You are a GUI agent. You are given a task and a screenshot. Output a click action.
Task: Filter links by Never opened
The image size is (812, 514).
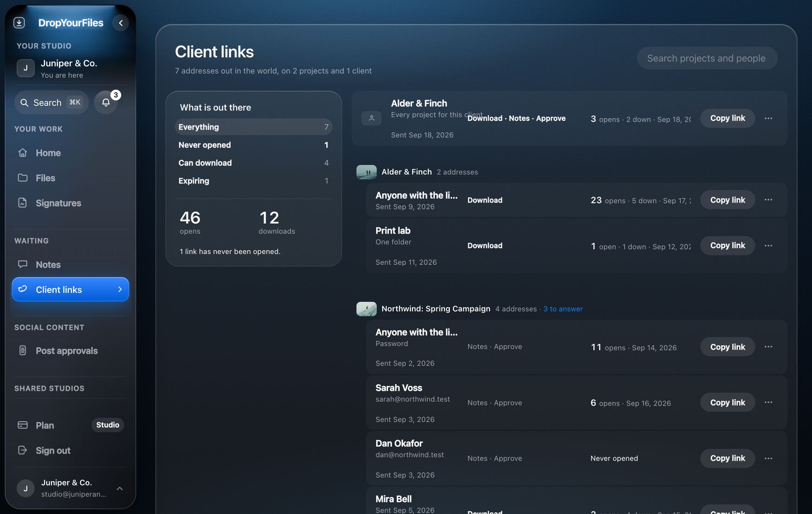tap(253, 145)
